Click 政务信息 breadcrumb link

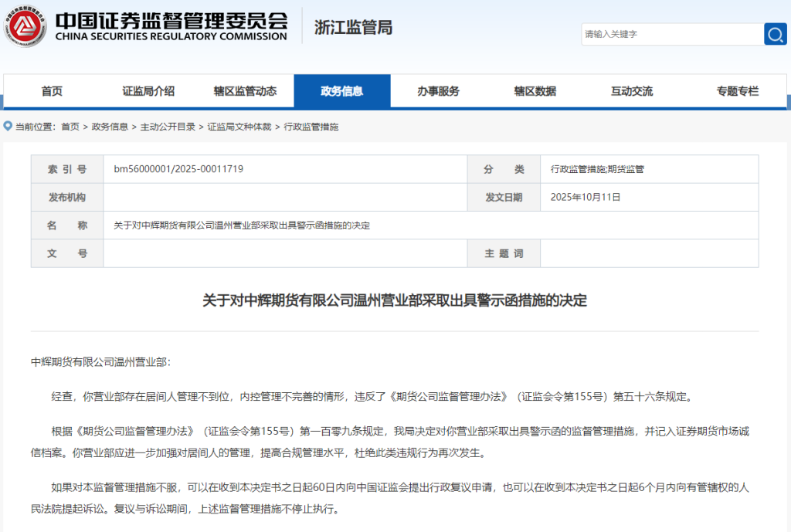coord(110,127)
